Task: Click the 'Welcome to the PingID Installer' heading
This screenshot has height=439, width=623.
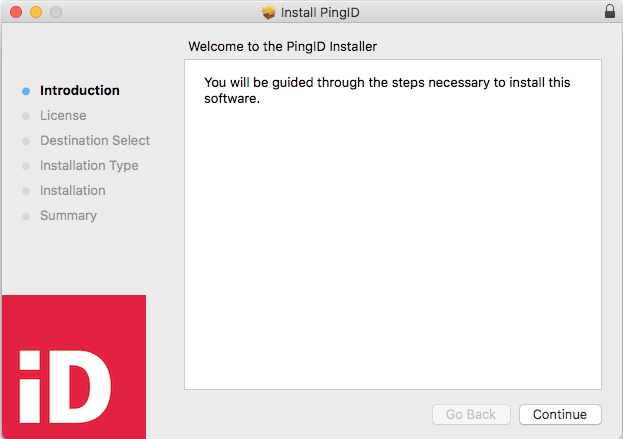Action: [282, 46]
